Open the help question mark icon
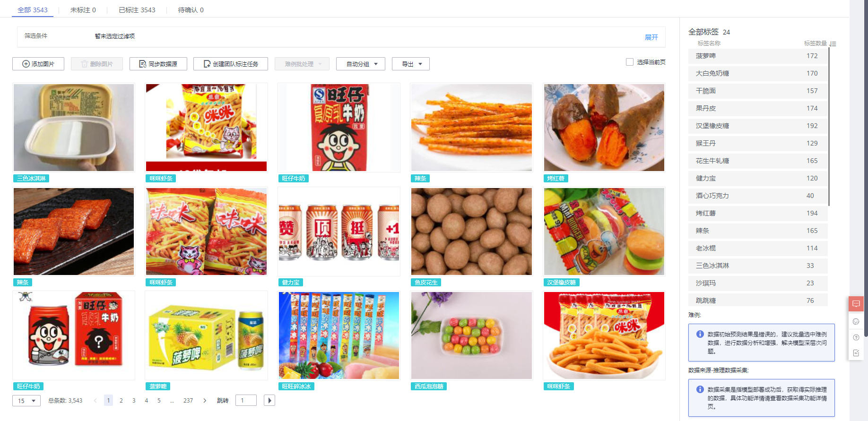Screen dimensions: 868x421 [856, 337]
